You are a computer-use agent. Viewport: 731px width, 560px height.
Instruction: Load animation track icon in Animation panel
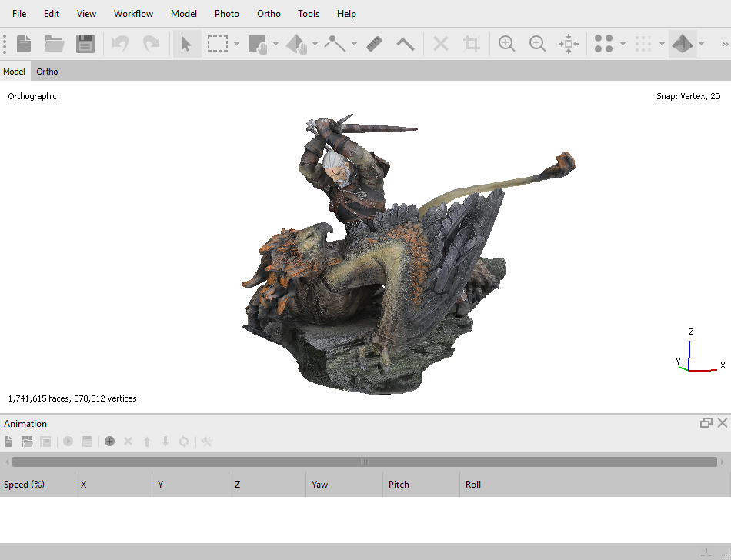click(x=27, y=442)
